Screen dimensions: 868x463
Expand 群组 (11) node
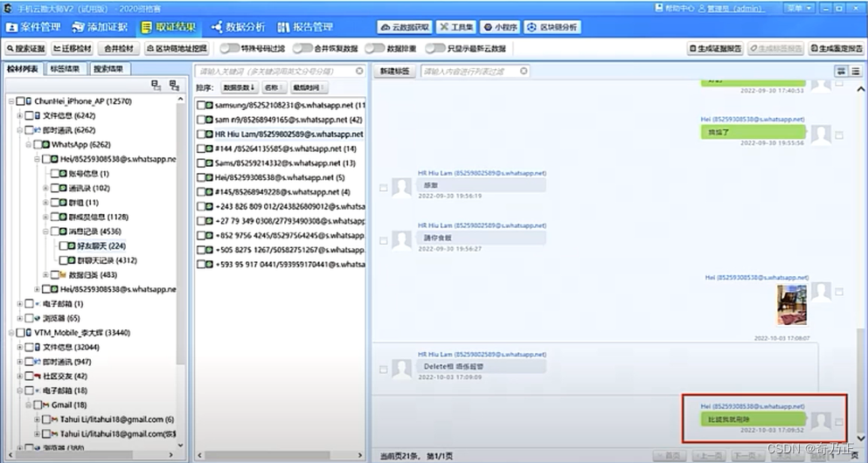pos(46,203)
